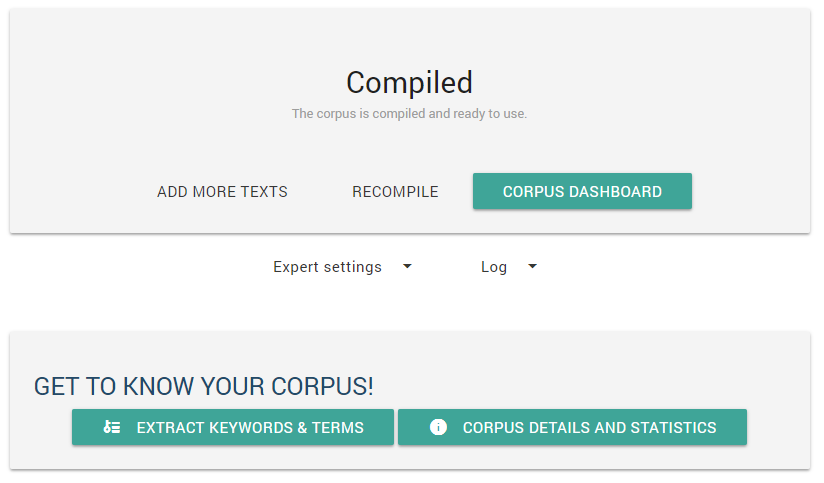Click the word "DASHBOARD" on the green button
The height and width of the screenshot is (483, 824).
pyautogui.click(x=615, y=192)
